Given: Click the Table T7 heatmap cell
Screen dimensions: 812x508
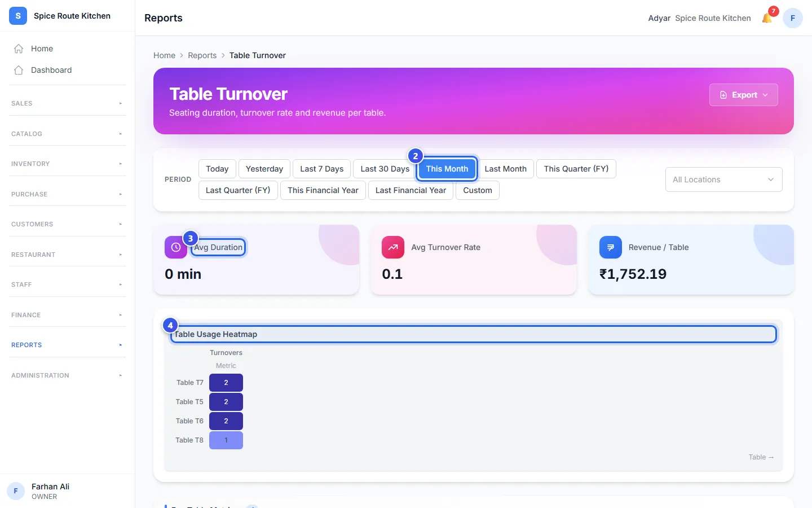Looking at the screenshot, I should pyautogui.click(x=226, y=383).
